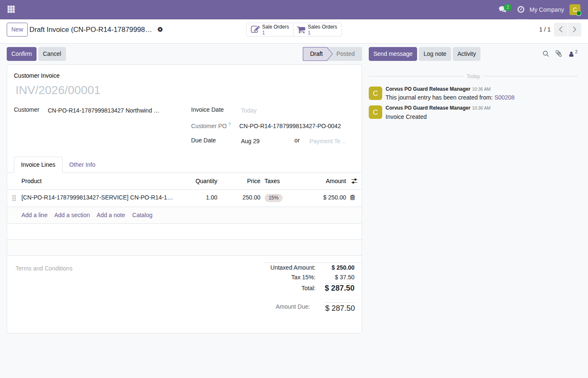Open the gear actions menu beside the invoice title
588x378 pixels.
pos(160,29)
